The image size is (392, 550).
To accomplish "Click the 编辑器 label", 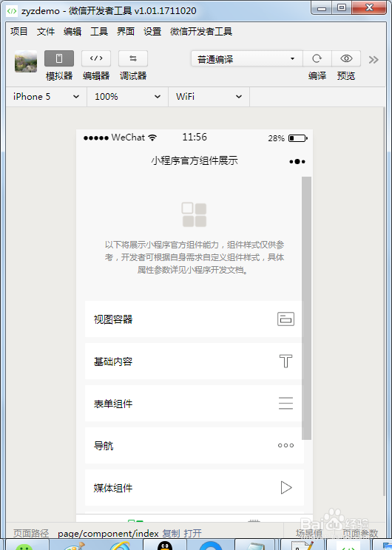I will click(96, 75).
